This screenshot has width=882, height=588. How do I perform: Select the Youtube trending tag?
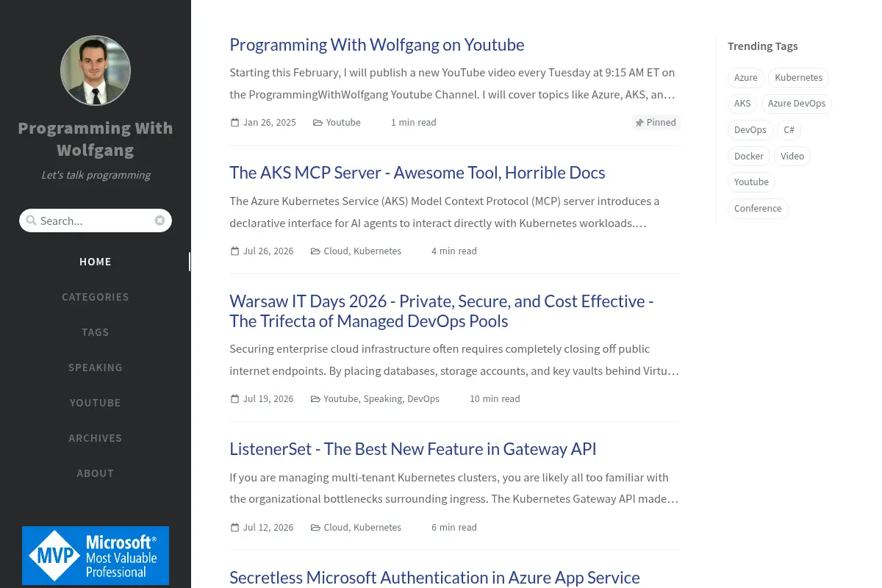[751, 182]
